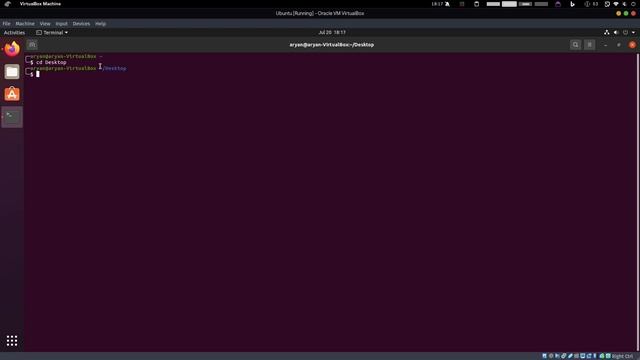Image resolution: width=640 pixels, height=360 pixels.
Task: Open the VirtualBox Machine menu
Action: pyautogui.click(x=25, y=24)
